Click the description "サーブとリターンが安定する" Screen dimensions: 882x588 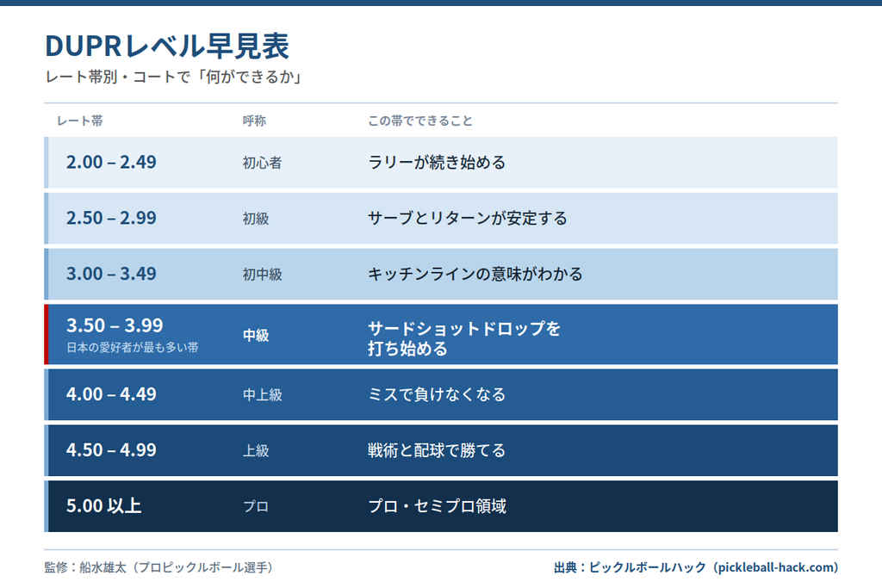pos(468,218)
